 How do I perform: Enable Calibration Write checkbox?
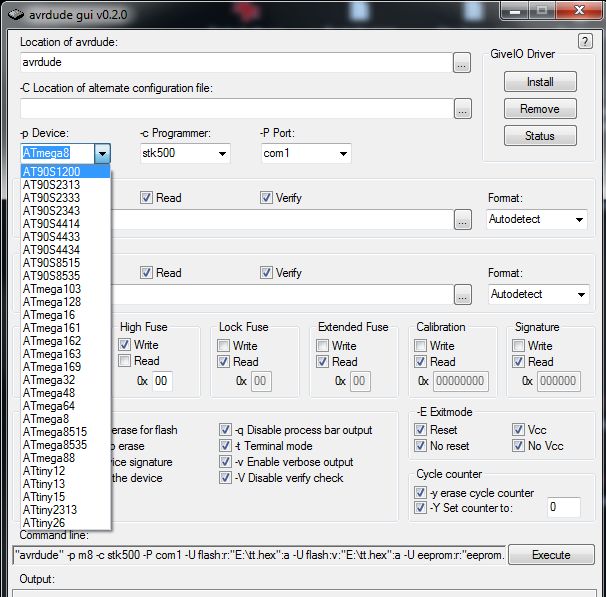pos(420,345)
